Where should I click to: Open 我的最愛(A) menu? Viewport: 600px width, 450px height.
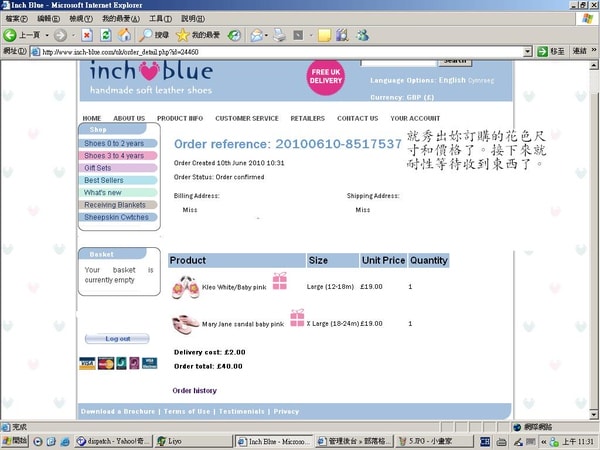coord(121,18)
